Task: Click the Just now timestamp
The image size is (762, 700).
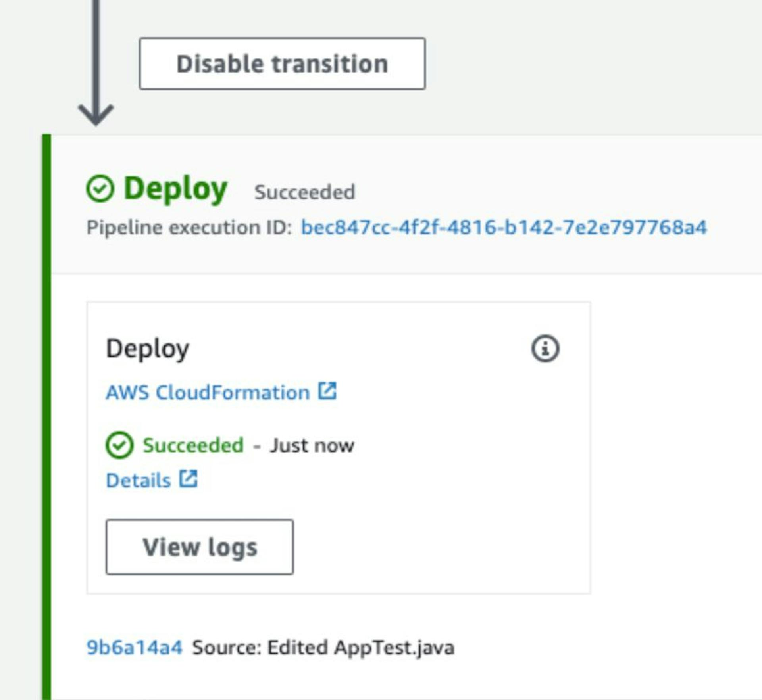Action: click(312, 445)
